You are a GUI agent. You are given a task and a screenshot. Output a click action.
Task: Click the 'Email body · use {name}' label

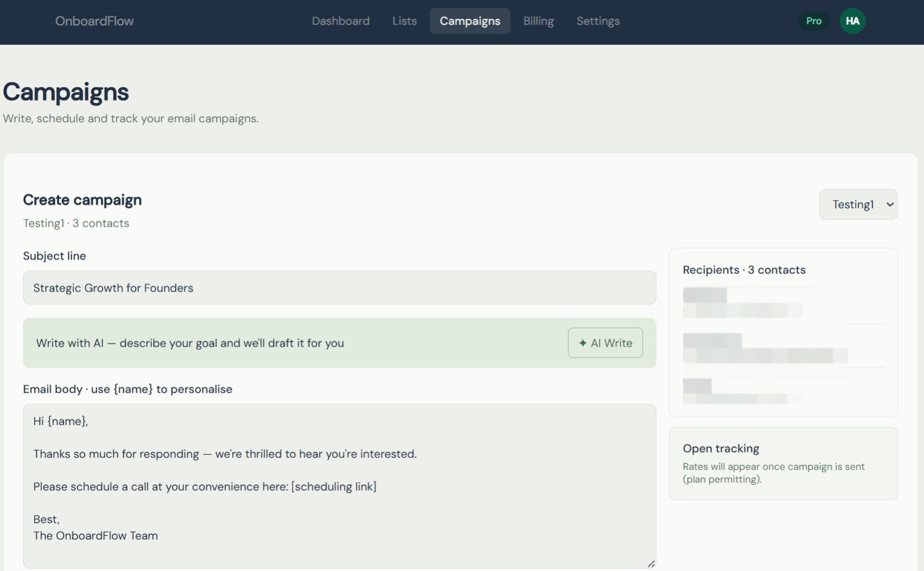tap(128, 389)
